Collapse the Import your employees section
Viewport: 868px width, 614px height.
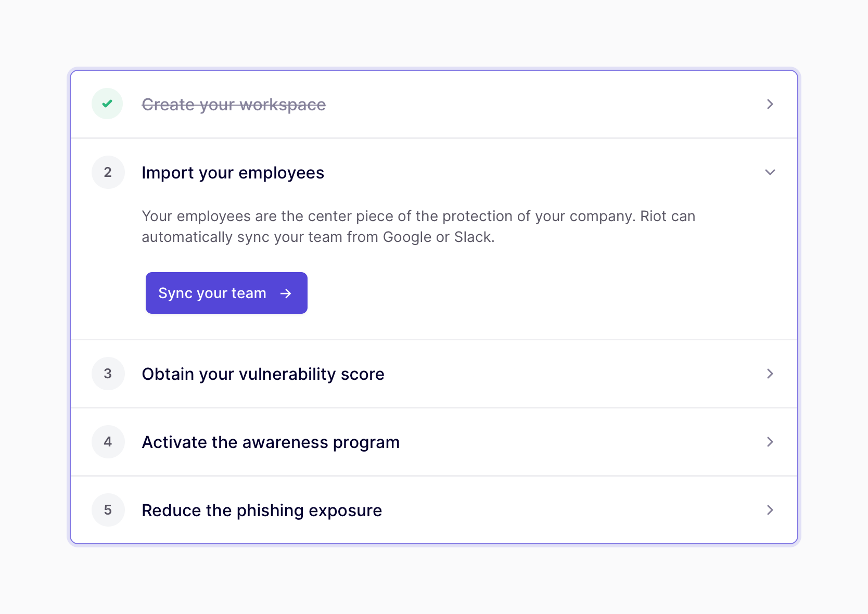point(770,172)
